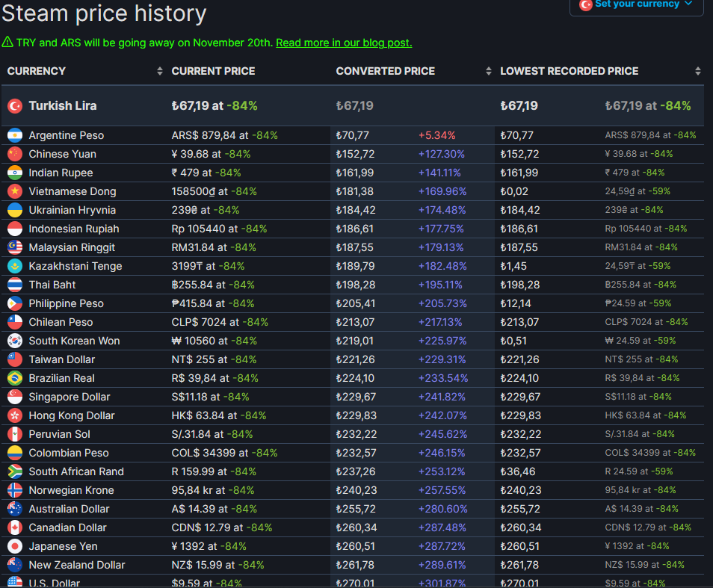This screenshot has width=713, height=588.
Task: Click the ₺1,45 lowest recorded price
Action: click(x=513, y=266)
